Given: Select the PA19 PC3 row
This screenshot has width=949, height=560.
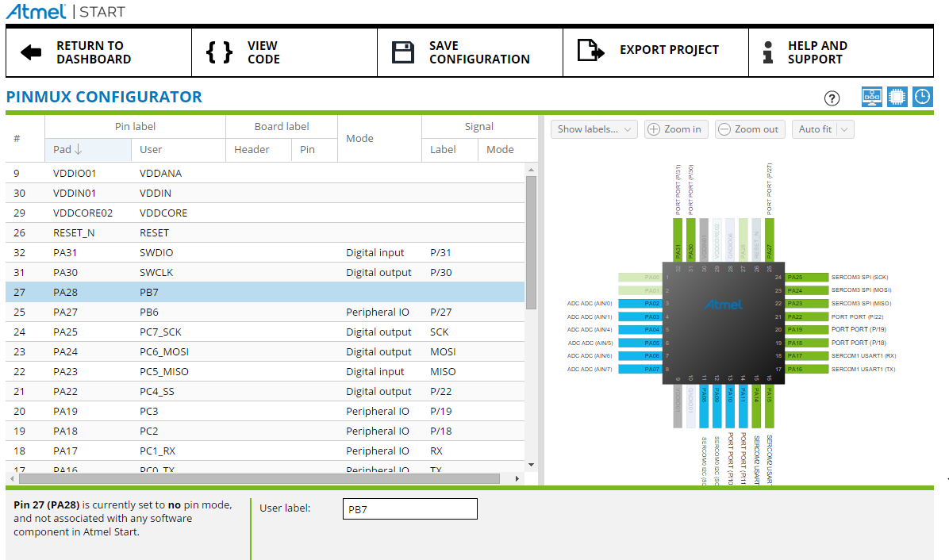Looking at the screenshot, I should 265,412.
